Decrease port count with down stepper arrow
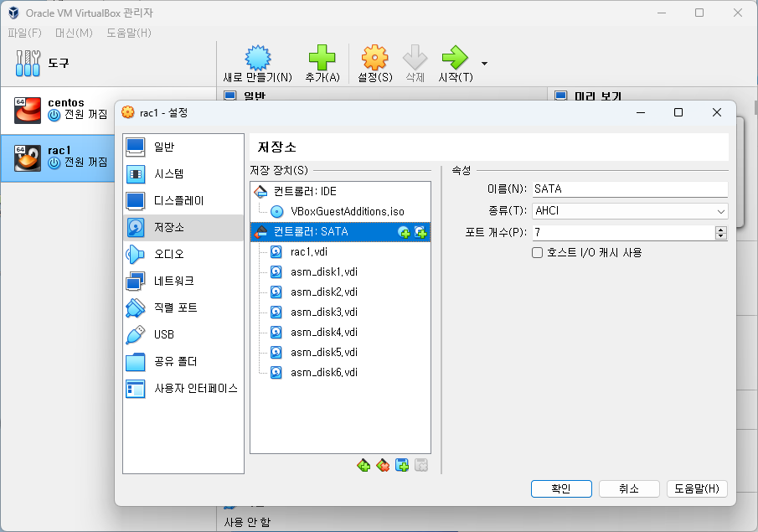This screenshot has height=532, width=758. tap(721, 236)
